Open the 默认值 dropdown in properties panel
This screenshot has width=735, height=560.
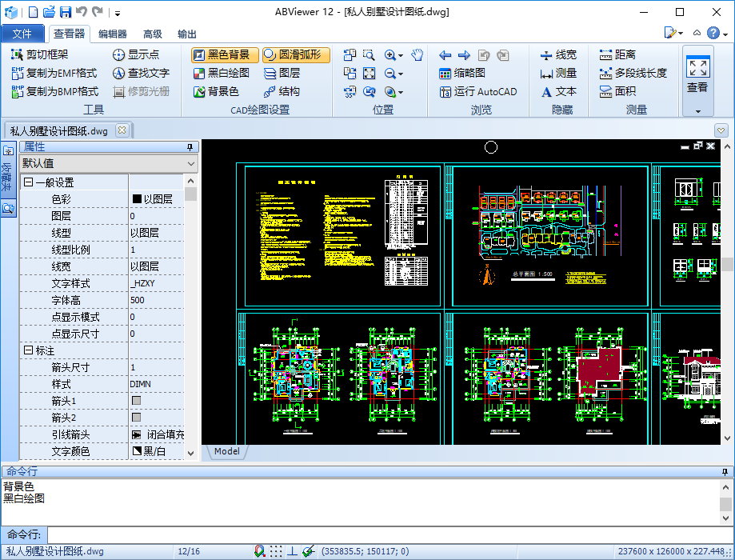(108, 163)
